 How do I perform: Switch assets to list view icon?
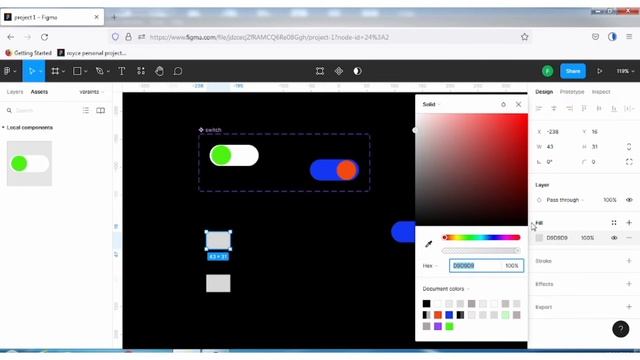point(86,110)
